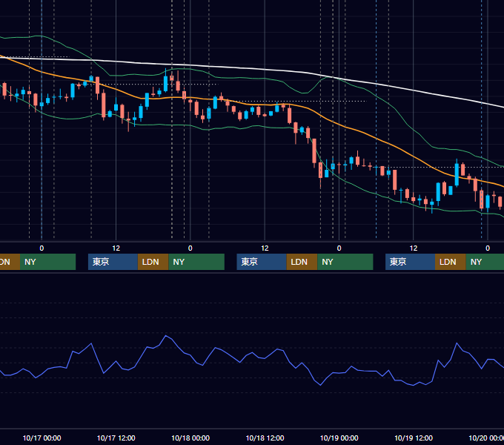Viewport: 504px width, 445px height.
Task: Select the NY block preceding 10/17 東京
Action: [x=47, y=262]
